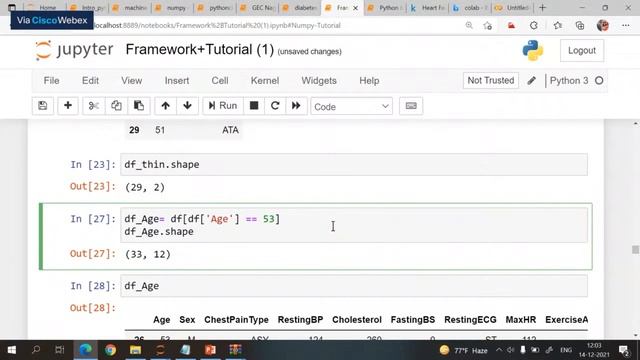Open the browser Favorites list icon
Viewport: 640px width, 360px height.
558,25
